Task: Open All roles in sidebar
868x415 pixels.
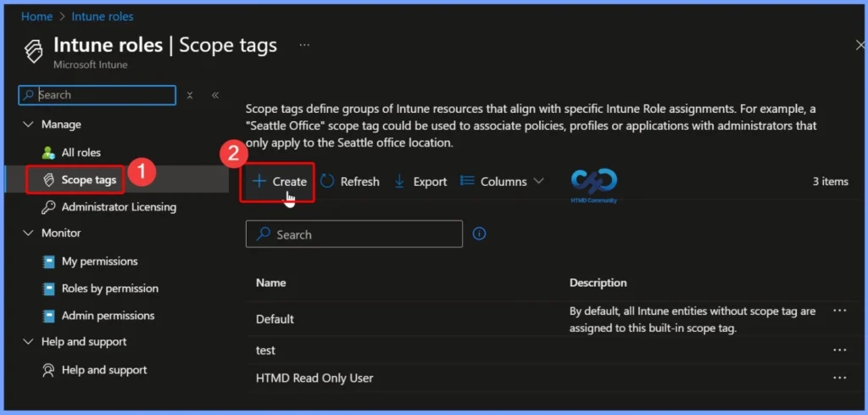Action: click(x=81, y=153)
